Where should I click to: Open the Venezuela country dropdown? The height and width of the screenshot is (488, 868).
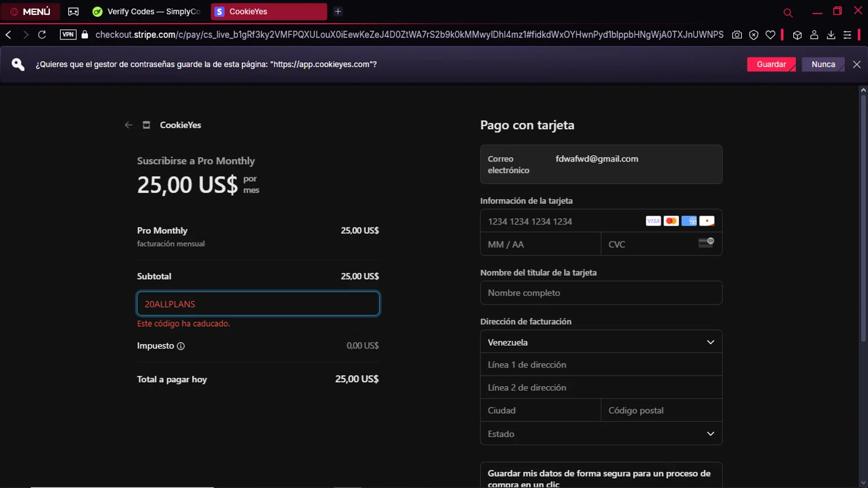click(601, 342)
